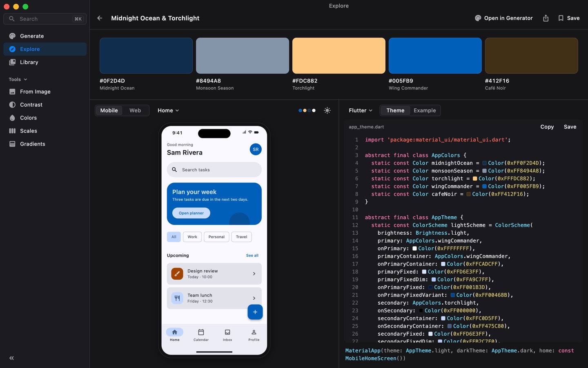The width and height of the screenshot is (588, 368).
Task: Save the app_theme.dart file
Action: pos(570,127)
